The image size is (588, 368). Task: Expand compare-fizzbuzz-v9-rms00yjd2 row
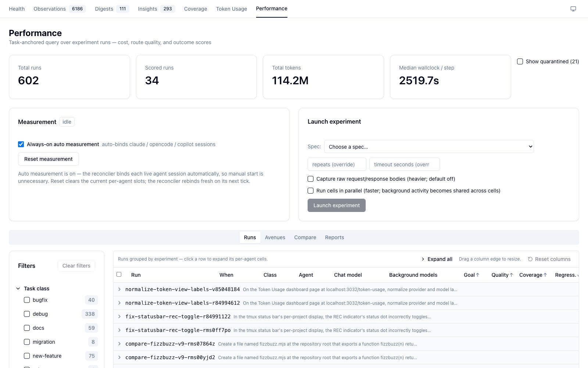[x=119, y=357]
